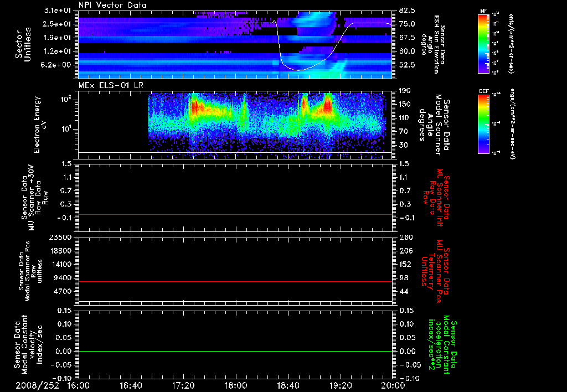Click the 20:00 end time label
Image resolution: width=567 pixels, height=392 pixels.
point(393,385)
